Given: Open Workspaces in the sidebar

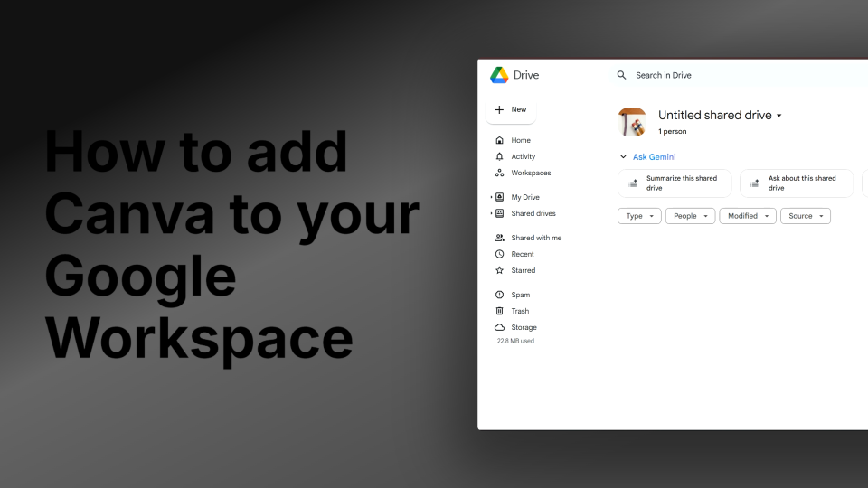Looking at the screenshot, I should (531, 173).
